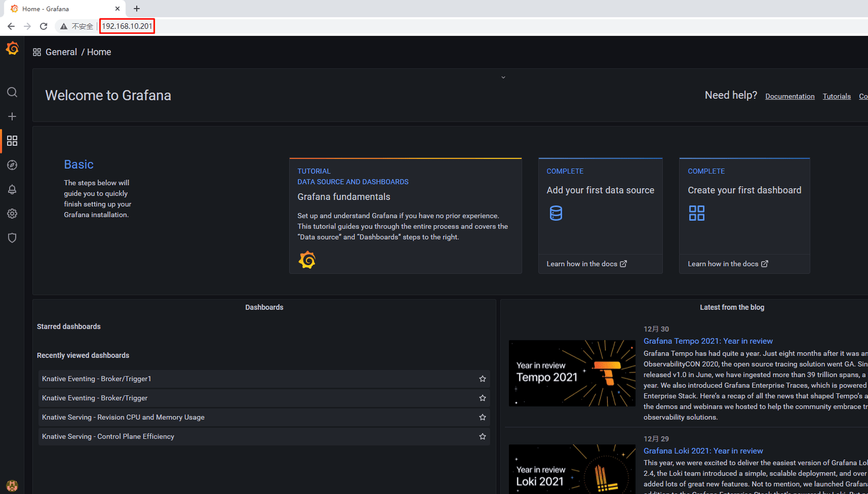Open blog post Grafana Tempo 2021: Year in review
The height and width of the screenshot is (494, 868).
(x=708, y=341)
